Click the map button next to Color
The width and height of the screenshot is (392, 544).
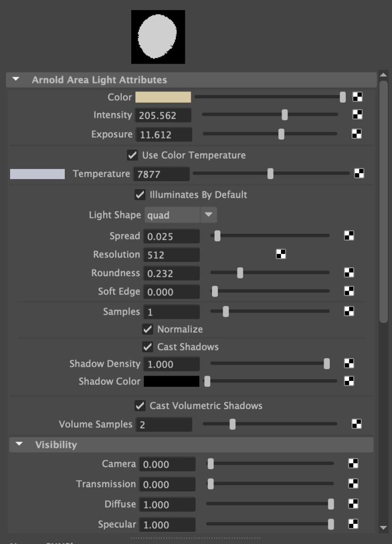(x=358, y=97)
